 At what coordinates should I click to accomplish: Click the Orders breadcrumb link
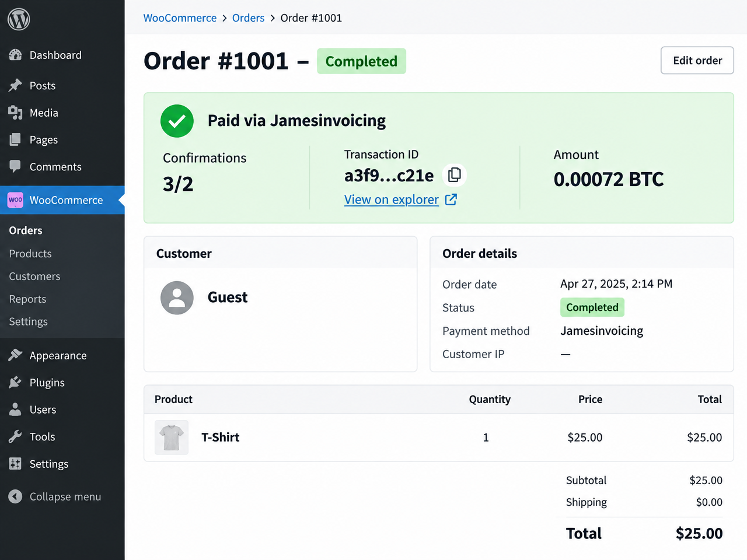pyautogui.click(x=248, y=18)
